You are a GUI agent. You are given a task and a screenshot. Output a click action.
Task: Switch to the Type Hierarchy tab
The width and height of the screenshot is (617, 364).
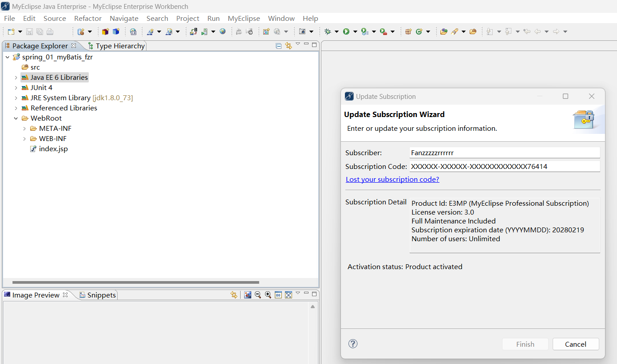[116, 46]
